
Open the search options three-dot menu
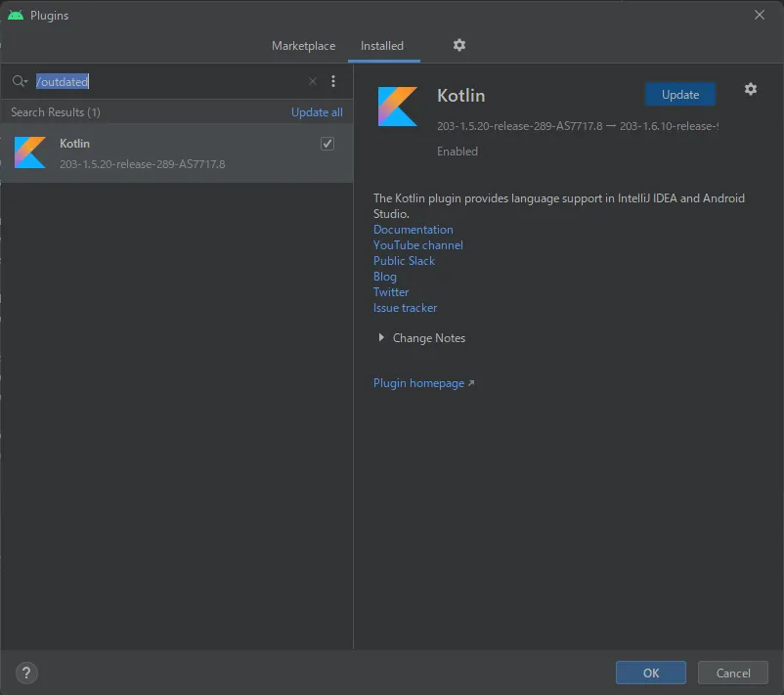[333, 82]
